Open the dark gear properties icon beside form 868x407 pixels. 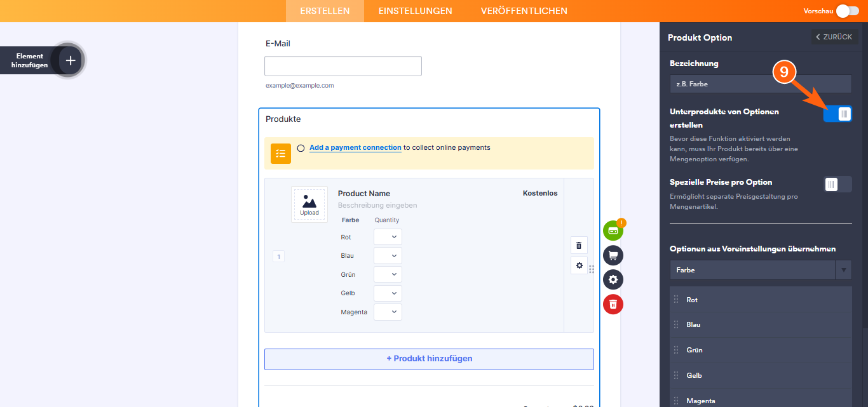coord(613,279)
